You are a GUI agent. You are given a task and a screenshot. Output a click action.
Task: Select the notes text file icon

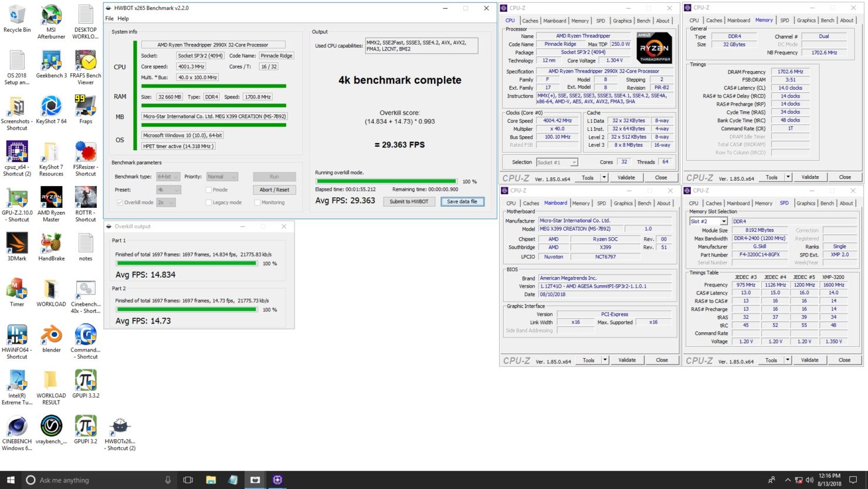[x=86, y=248]
